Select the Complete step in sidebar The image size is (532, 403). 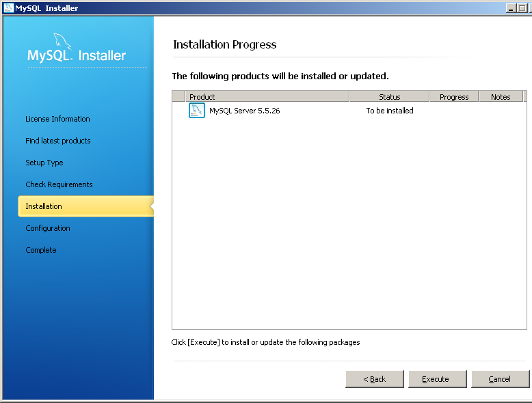41,250
